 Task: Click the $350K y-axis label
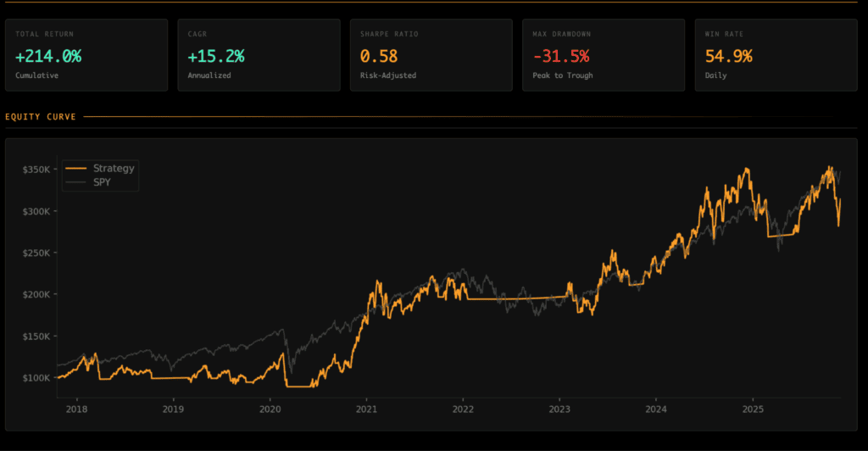[37, 170]
